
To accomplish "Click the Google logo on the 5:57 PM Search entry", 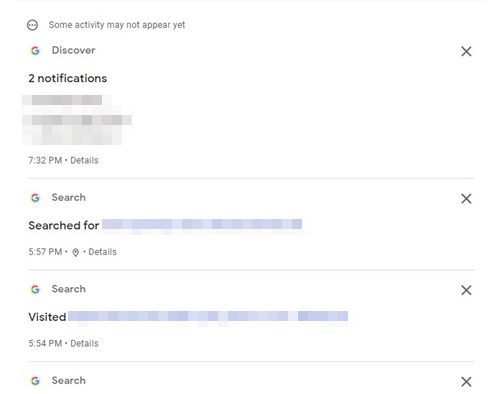I will 35,198.
